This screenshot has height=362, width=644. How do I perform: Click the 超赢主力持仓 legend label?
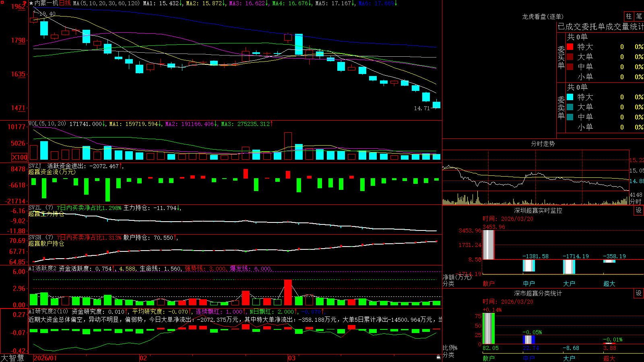coord(46,214)
